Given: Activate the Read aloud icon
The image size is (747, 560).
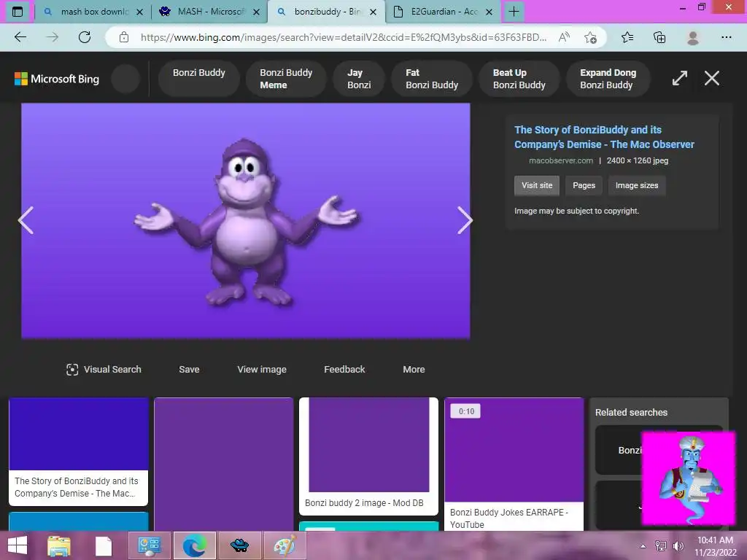Looking at the screenshot, I should [564, 37].
